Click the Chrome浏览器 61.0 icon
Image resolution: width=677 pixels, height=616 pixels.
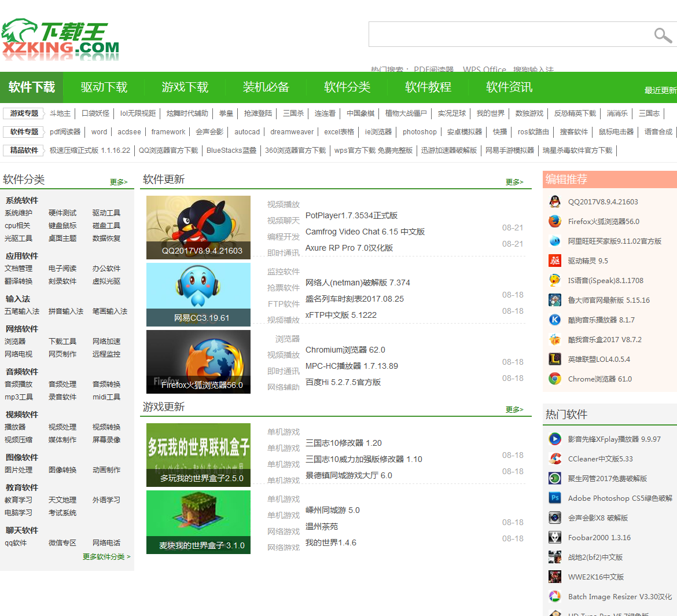coord(555,379)
